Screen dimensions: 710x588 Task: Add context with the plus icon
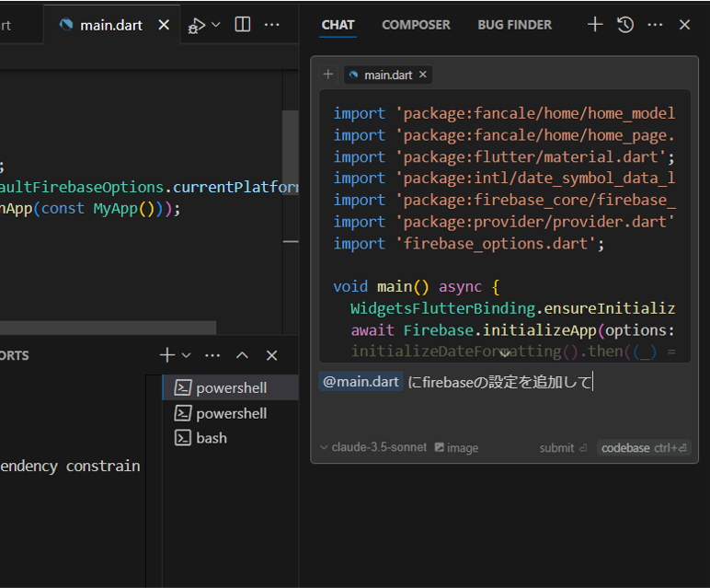[x=328, y=75]
